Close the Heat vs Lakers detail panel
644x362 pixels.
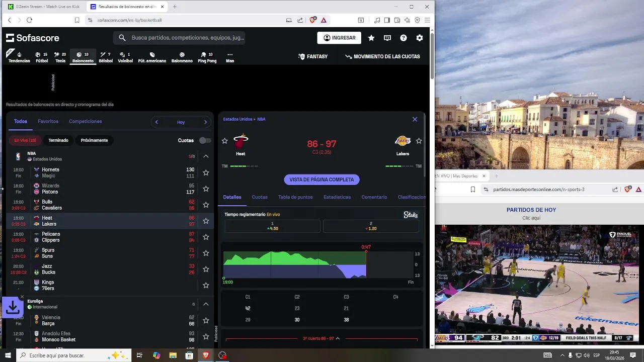(x=415, y=119)
